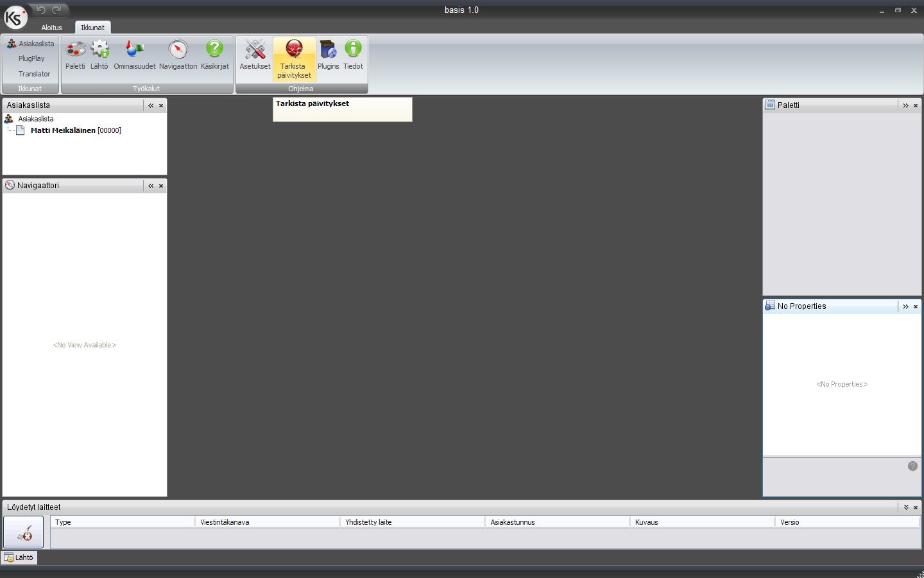Open Plugins from the ribbon
924x578 pixels.
(x=328, y=55)
